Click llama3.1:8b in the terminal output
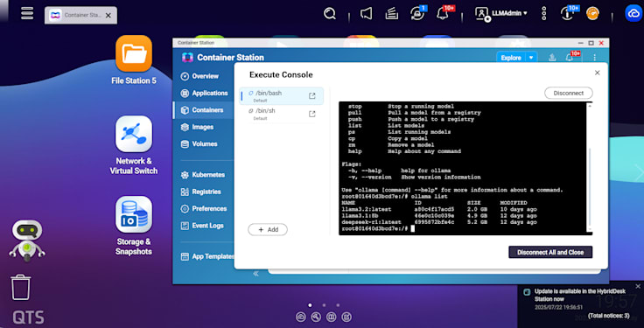Image resolution: width=644 pixels, height=328 pixels. 360,215
